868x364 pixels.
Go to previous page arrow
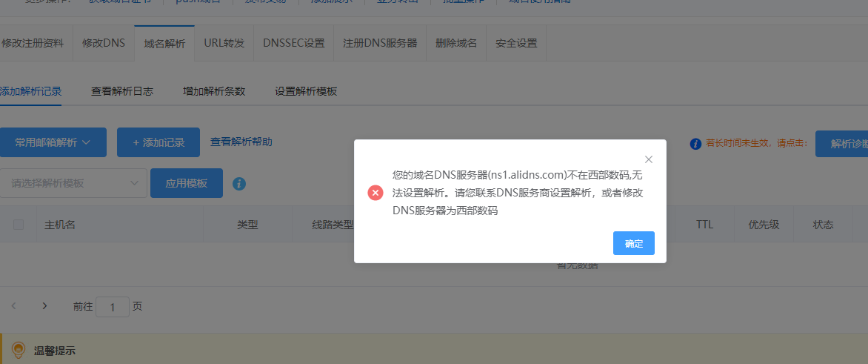[x=14, y=305]
